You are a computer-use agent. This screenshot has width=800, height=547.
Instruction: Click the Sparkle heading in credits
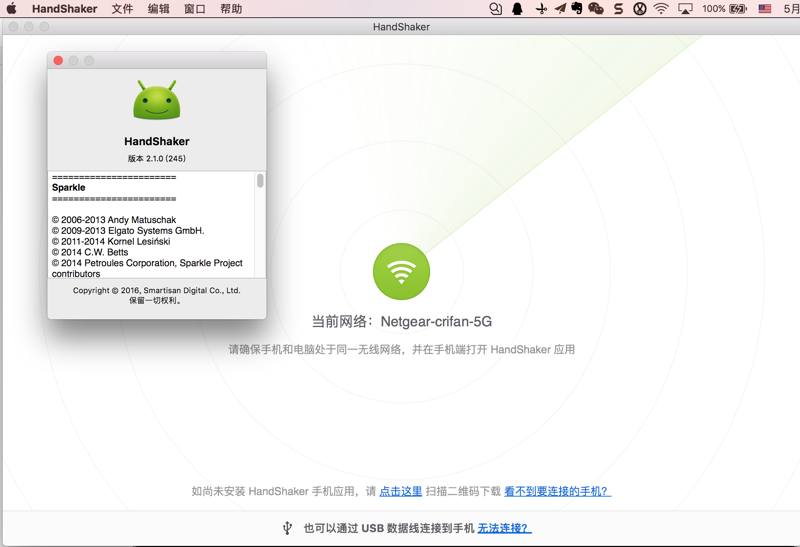pyautogui.click(x=68, y=187)
